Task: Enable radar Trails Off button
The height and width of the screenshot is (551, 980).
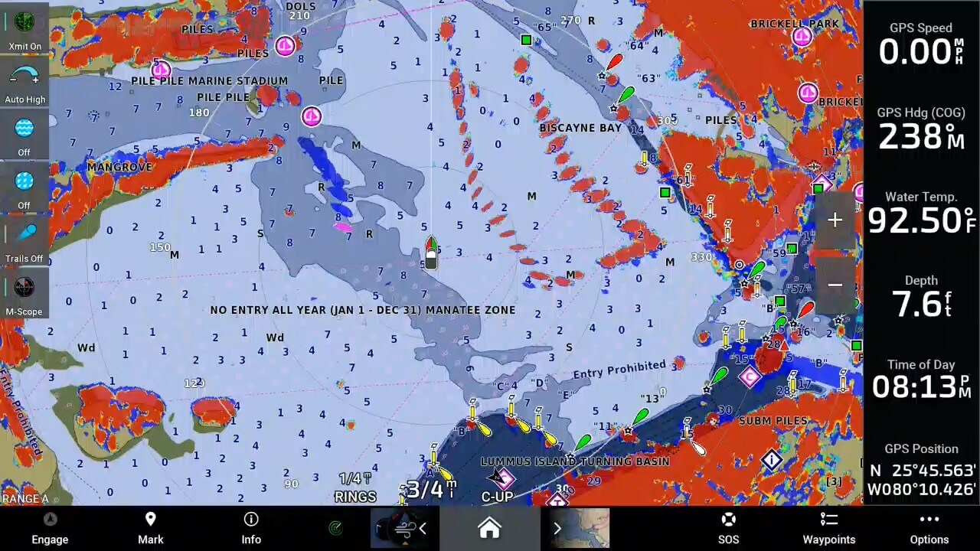Action: click(24, 242)
